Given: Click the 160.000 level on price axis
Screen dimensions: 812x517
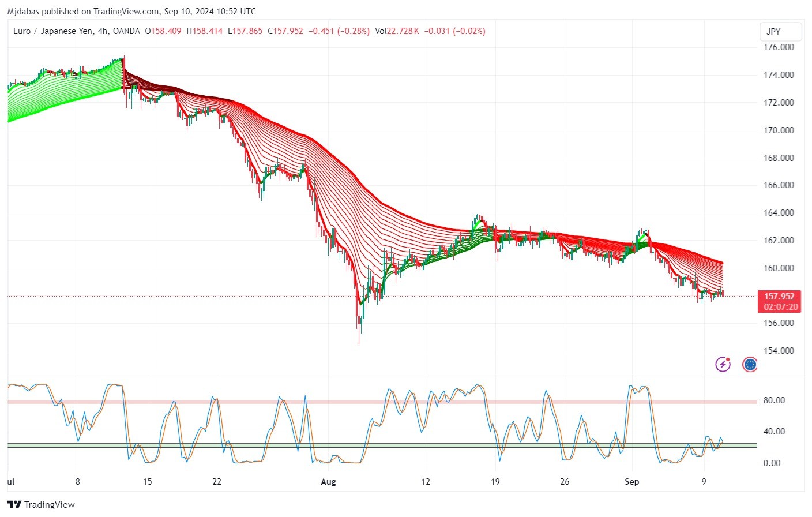Looking at the screenshot, I should (x=779, y=268).
